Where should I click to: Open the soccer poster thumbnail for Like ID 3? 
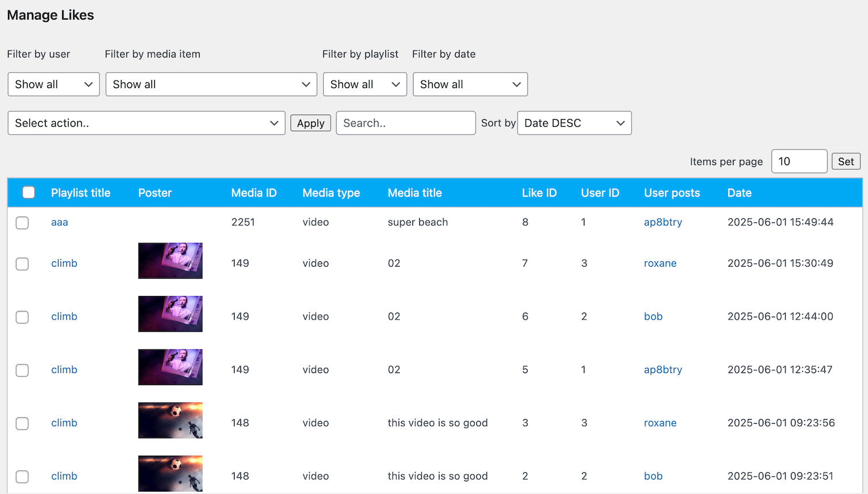point(170,420)
